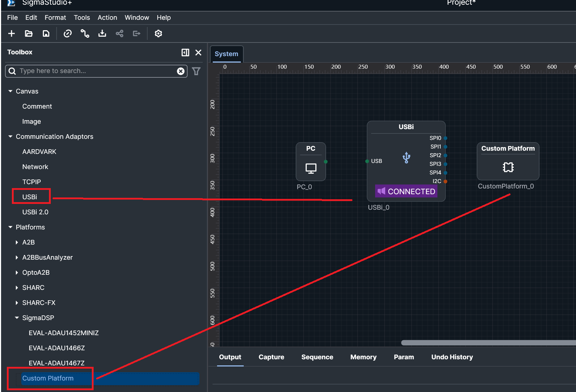This screenshot has width=576, height=392.
Task: Switch to the Output tab
Action: 230,357
